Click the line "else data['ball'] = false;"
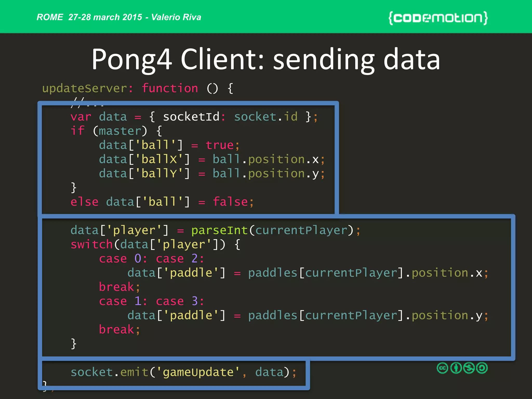The image size is (532, 399). [162, 202]
